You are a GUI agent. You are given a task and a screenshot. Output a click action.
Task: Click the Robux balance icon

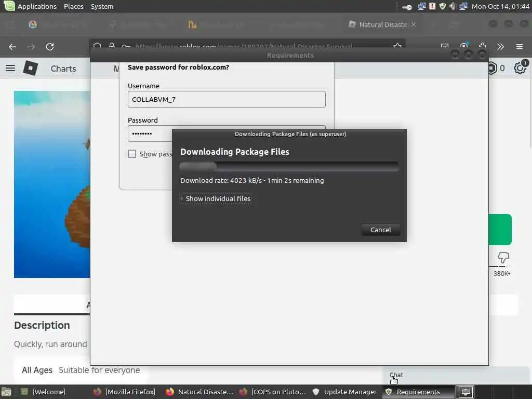coord(492,68)
